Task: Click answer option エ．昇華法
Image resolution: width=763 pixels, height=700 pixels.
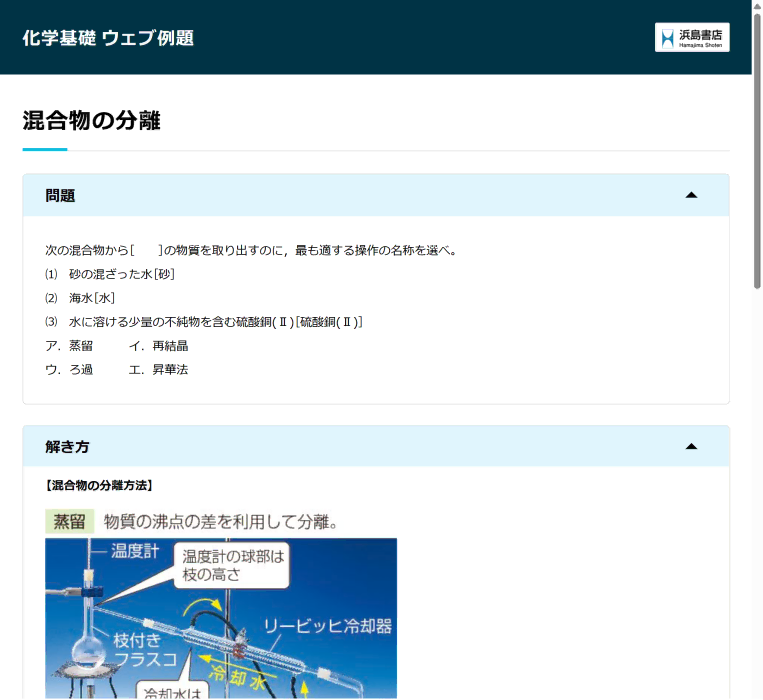Action: pos(159,370)
